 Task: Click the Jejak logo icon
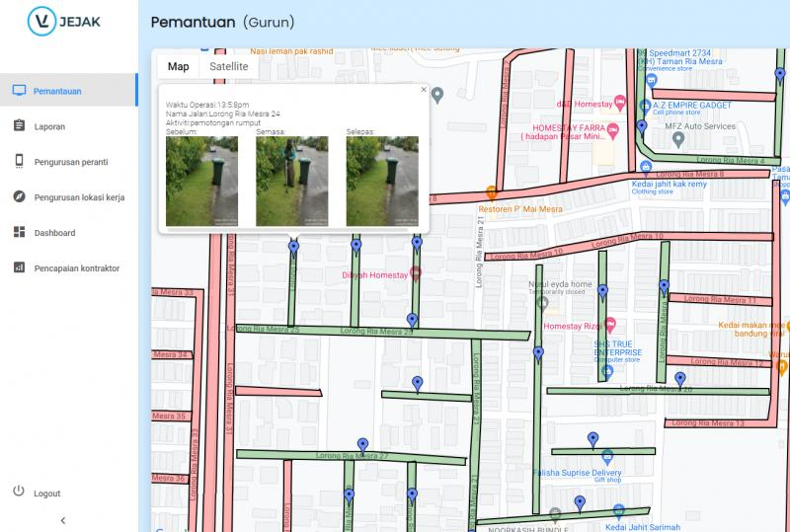pyautogui.click(x=42, y=22)
